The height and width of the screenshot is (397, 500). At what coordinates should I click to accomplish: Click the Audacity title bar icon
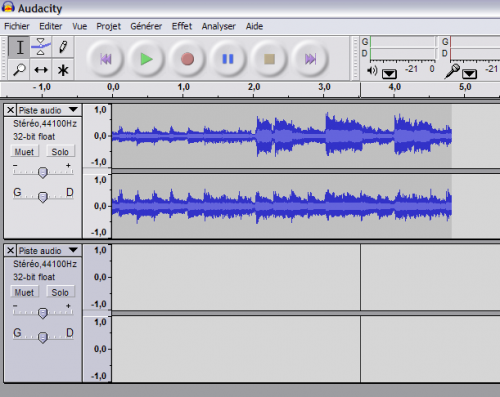click(8, 7)
